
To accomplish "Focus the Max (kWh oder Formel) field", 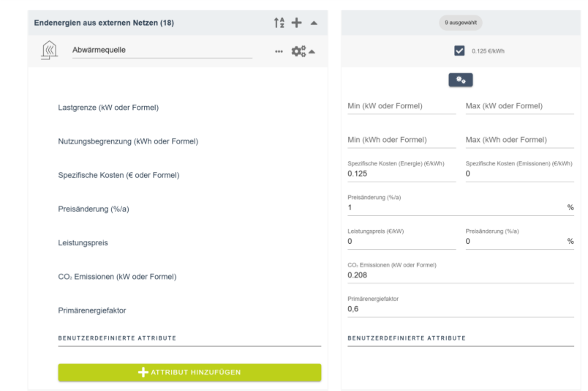I will [519, 140].
